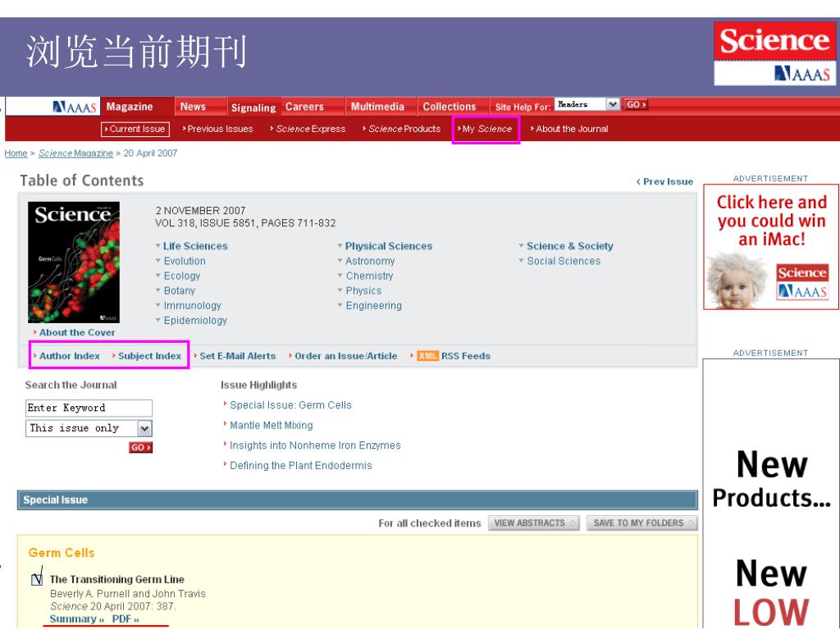Expand the Science & Society category

click(x=569, y=246)
